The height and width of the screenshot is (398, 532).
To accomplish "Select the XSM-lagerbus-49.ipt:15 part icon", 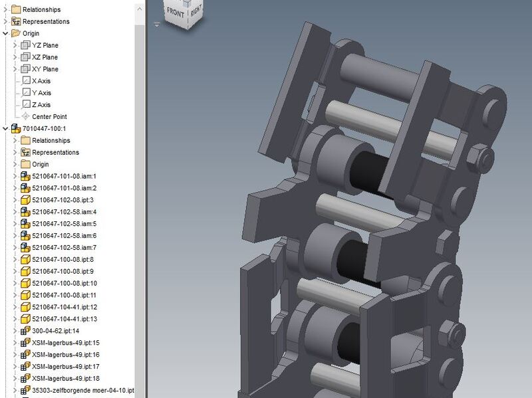I will pos(25,342).
